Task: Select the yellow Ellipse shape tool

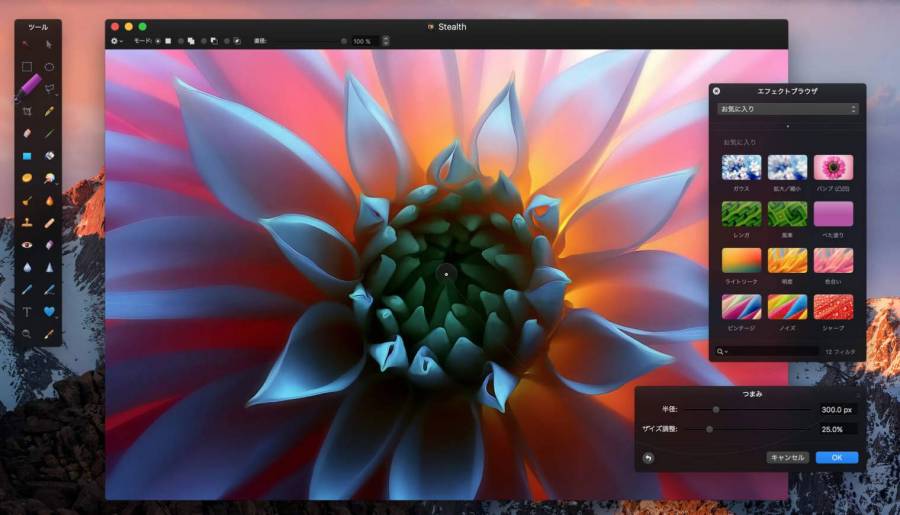Action: (x=26, y=178)
